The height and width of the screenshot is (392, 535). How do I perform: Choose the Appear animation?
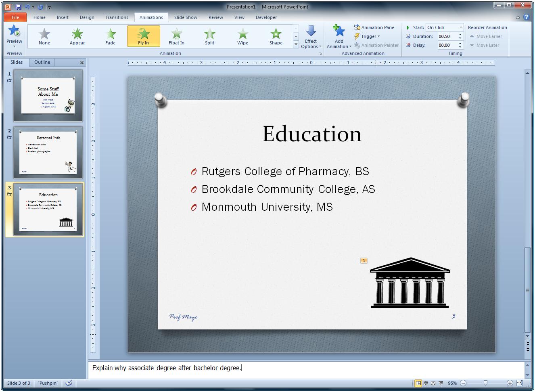click(x=77, y=36)
